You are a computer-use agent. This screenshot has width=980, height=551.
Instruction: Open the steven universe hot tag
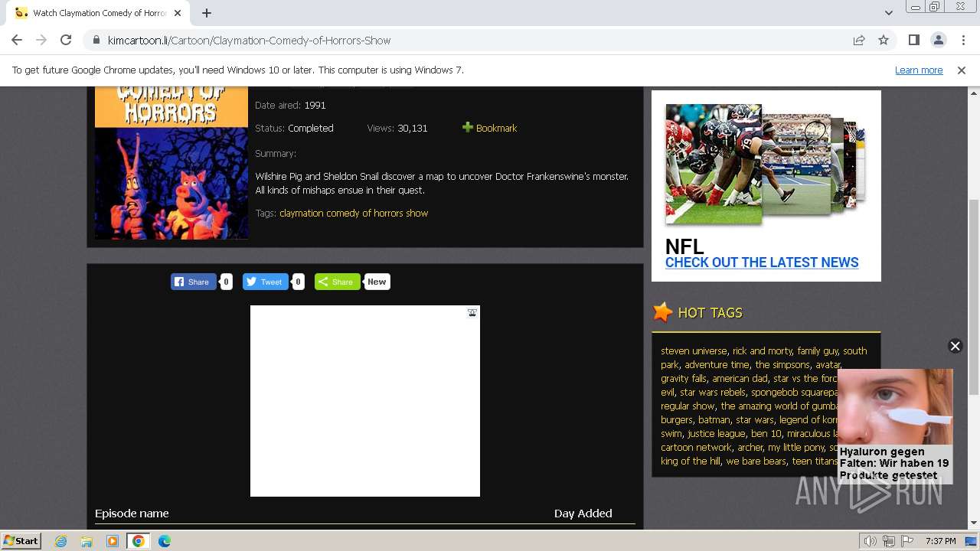coord(694,350)
